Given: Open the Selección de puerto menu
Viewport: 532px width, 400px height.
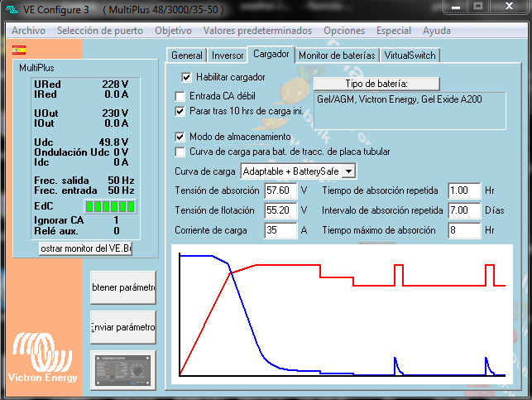Looking at the screenshot, I should pyautogui.click(x=100, y=31).
